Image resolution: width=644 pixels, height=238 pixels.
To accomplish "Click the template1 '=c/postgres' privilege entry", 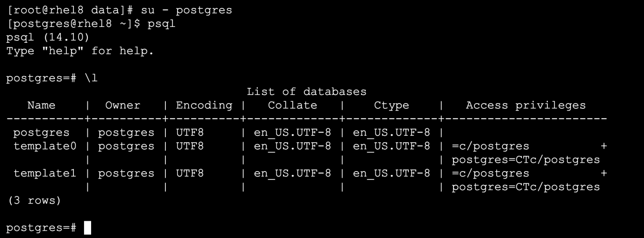I will 490,173.
